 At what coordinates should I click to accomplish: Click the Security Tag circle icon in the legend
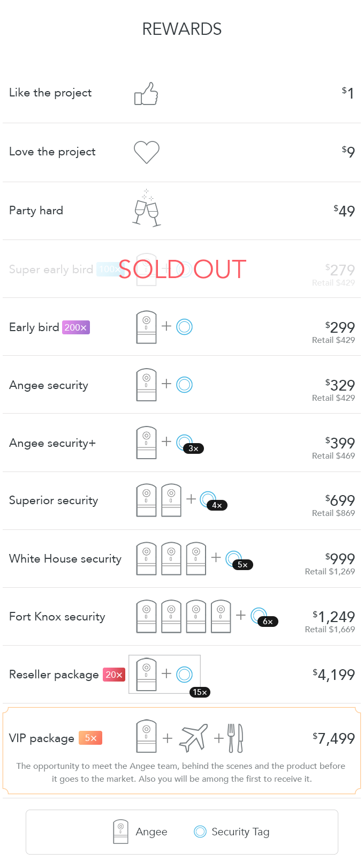coord(200,832)
